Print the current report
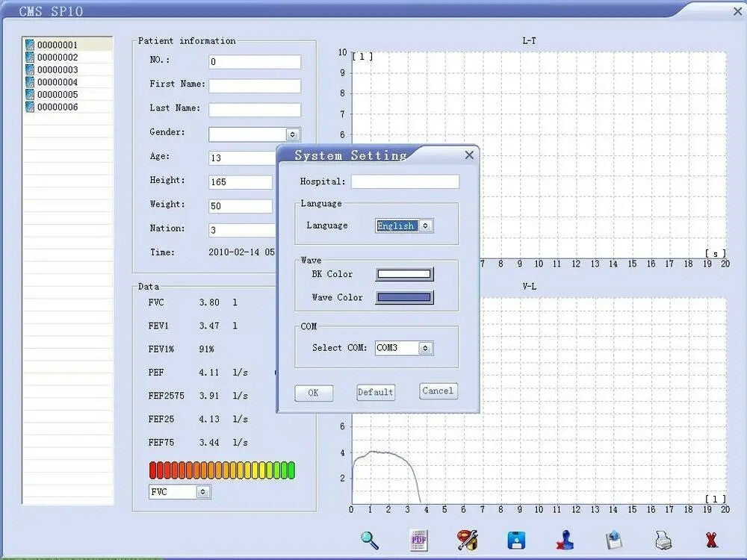The height and width of the screenshot is (560, 747). [x=663, y=540]
